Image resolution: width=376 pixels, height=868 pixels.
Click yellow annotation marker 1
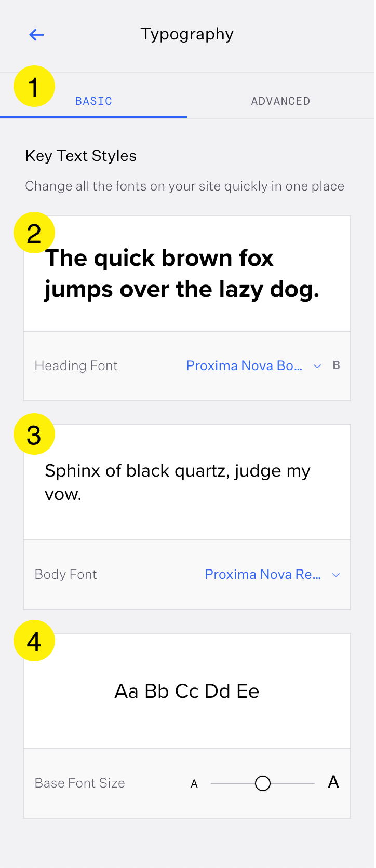click(34, 87)
